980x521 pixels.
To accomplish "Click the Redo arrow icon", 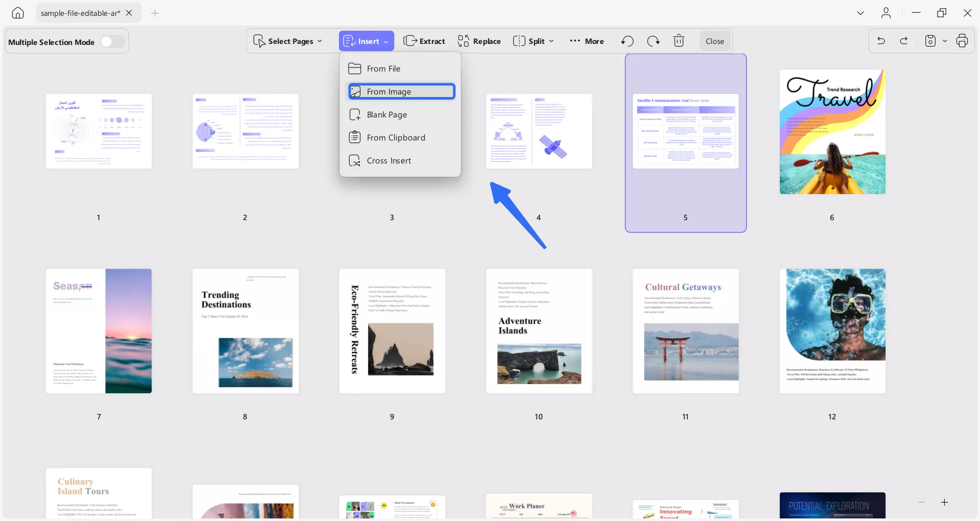I will point(904,41).
